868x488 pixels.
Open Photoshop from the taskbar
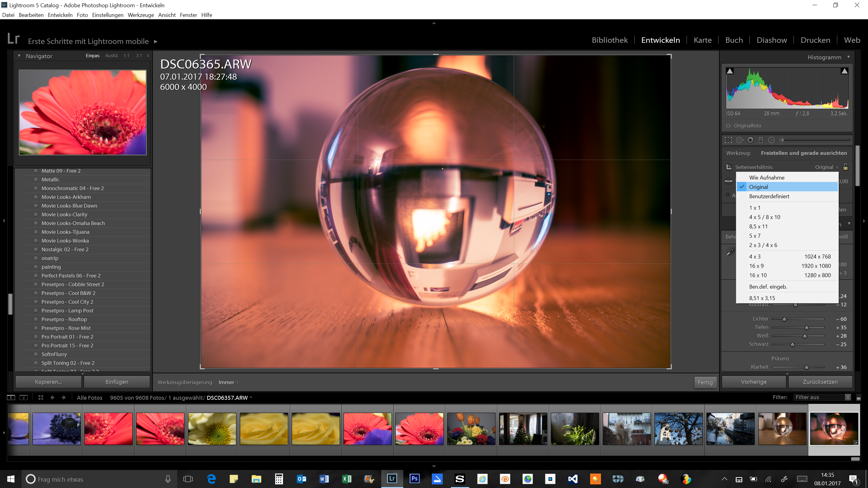(x=414, y=479)
